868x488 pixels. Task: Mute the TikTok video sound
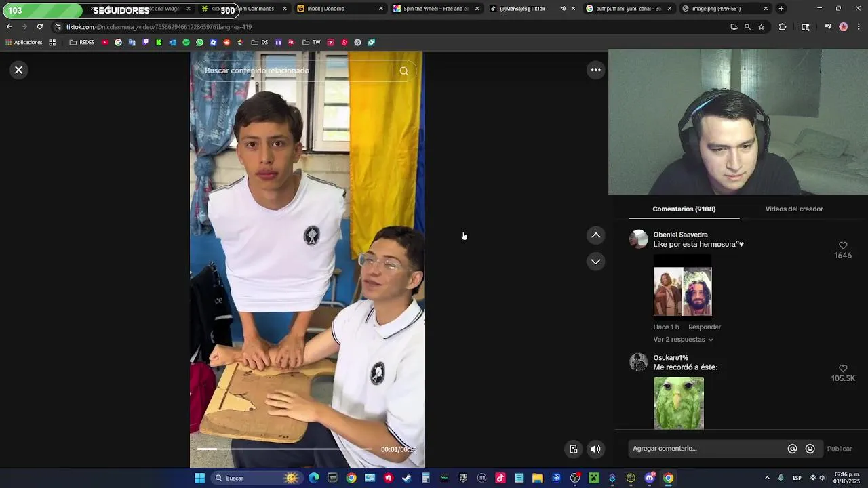coord(595,449)
